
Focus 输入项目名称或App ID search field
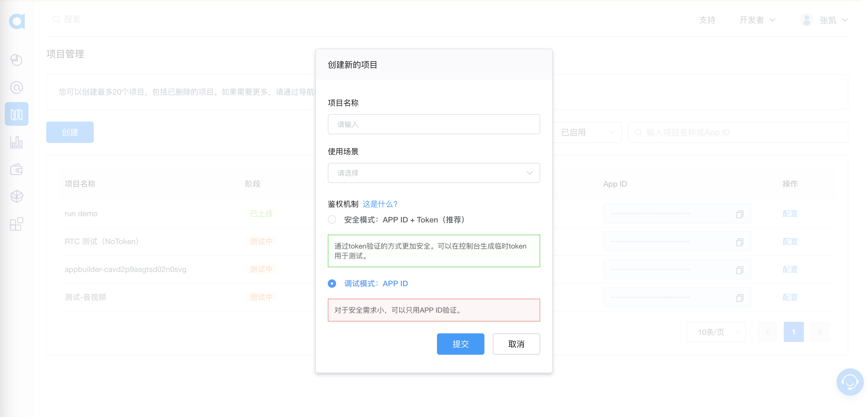tap(738, 132)
